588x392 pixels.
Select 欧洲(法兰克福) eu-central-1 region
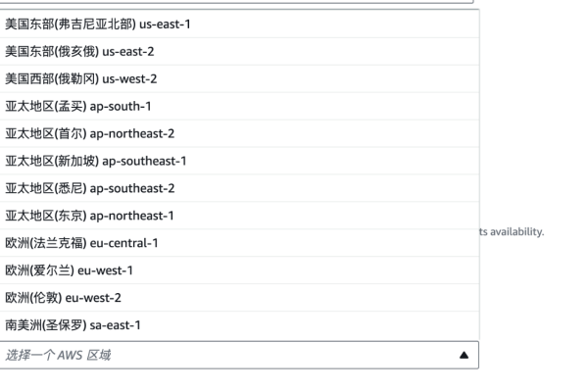point(239,243)
